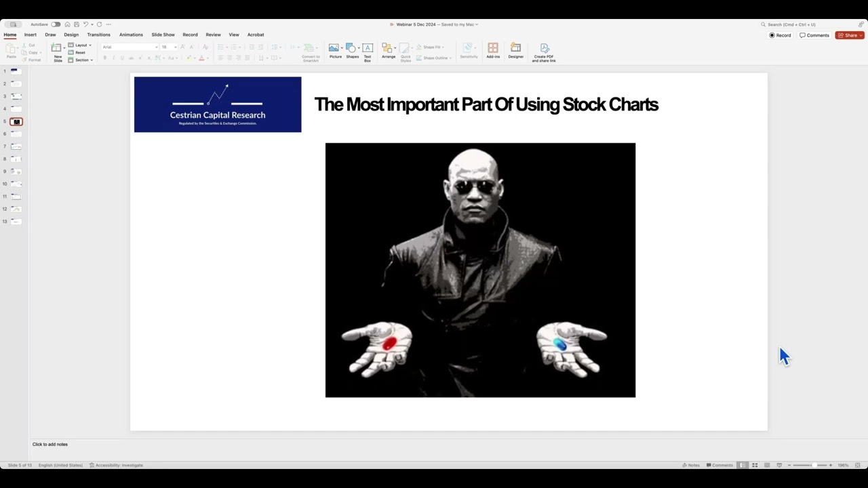This screenshot has width=868, height=488.
Task: Open the Share dropdown
Action: tap(850, 35)
